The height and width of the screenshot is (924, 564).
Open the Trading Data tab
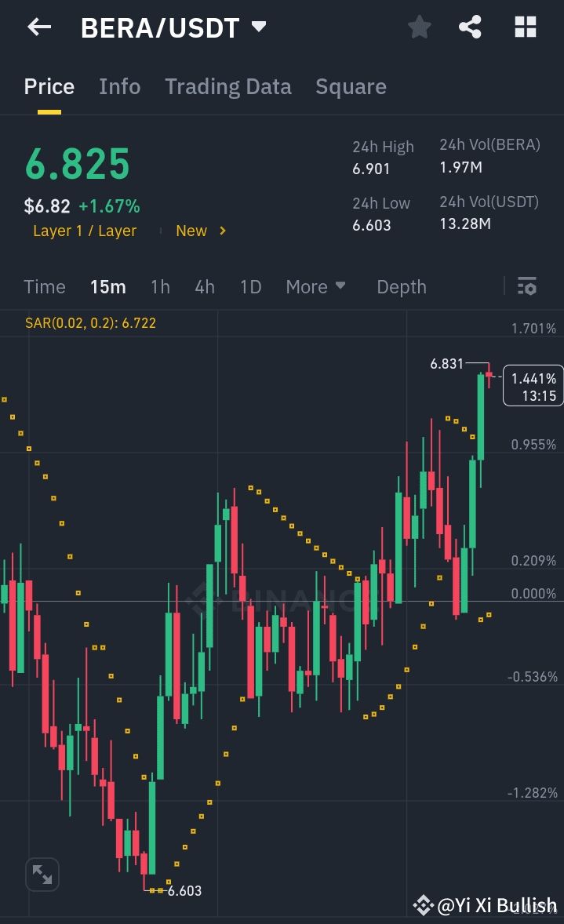(x=227, y=86)
